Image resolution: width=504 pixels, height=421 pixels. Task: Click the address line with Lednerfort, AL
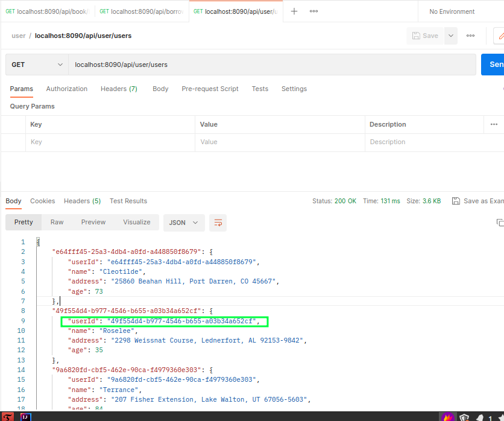[187, 341]
